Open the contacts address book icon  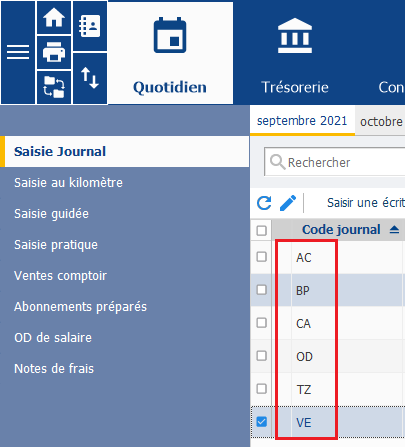[90, 26]
